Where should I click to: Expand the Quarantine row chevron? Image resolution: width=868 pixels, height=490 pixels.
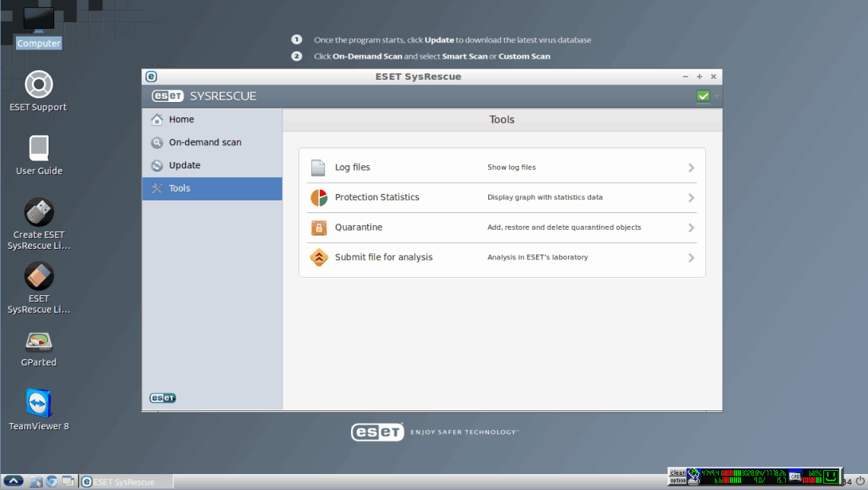click(691, 227)
